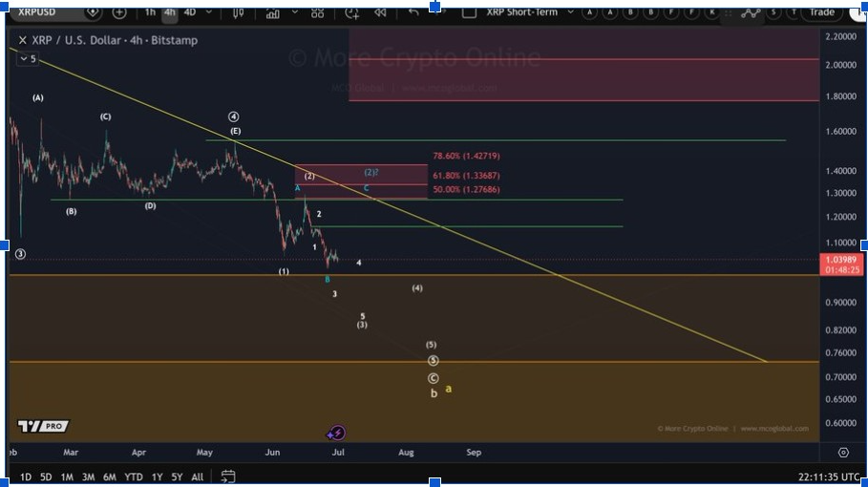Click the Jul label on the time axis
This screenshot has width=868, height=487.
pyautogui.click(x=338, y=452)
